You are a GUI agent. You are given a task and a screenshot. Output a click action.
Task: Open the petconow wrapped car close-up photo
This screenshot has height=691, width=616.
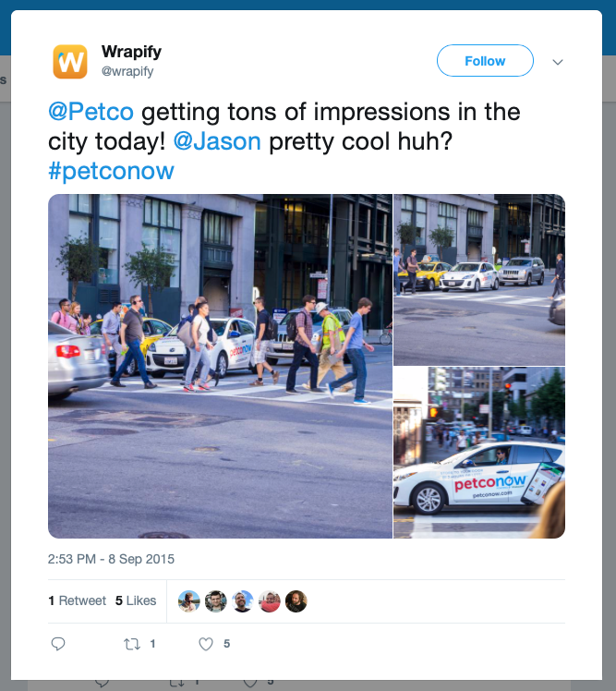tap(479, 453)
